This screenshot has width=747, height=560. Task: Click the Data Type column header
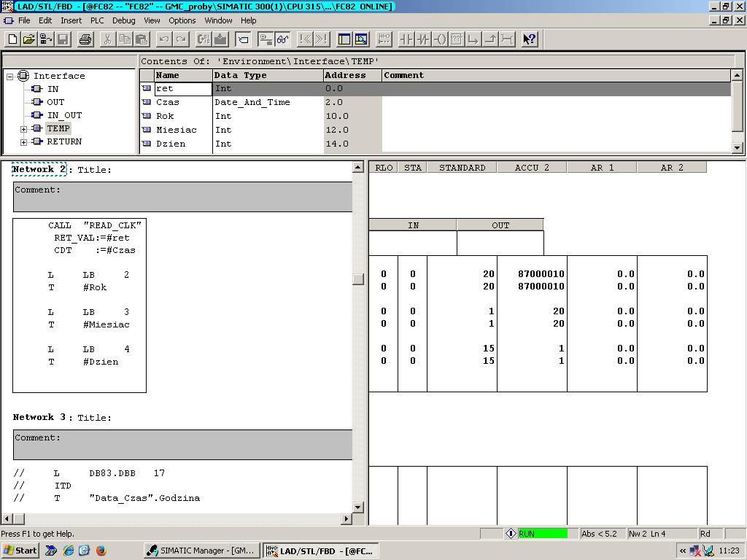268,75
